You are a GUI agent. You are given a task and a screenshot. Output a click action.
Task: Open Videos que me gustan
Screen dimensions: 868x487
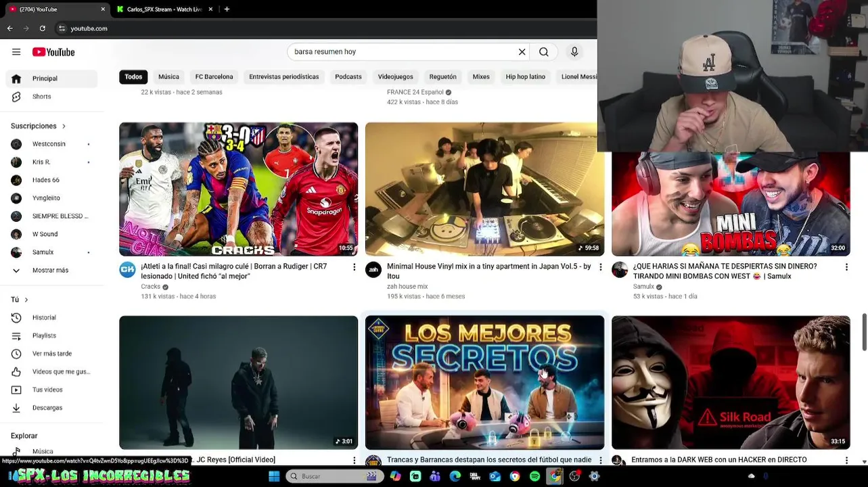tap(51, 372)
